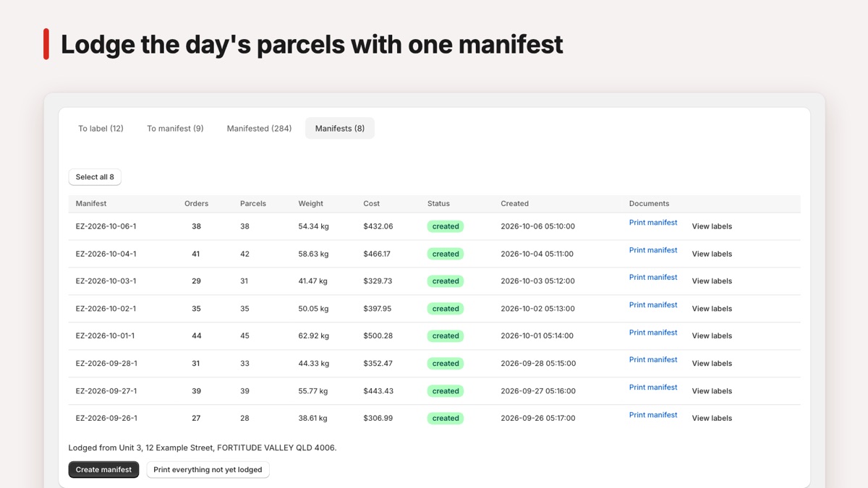Click the slide heading about one manifest
The image size is (868, 488).
[312, 44]
